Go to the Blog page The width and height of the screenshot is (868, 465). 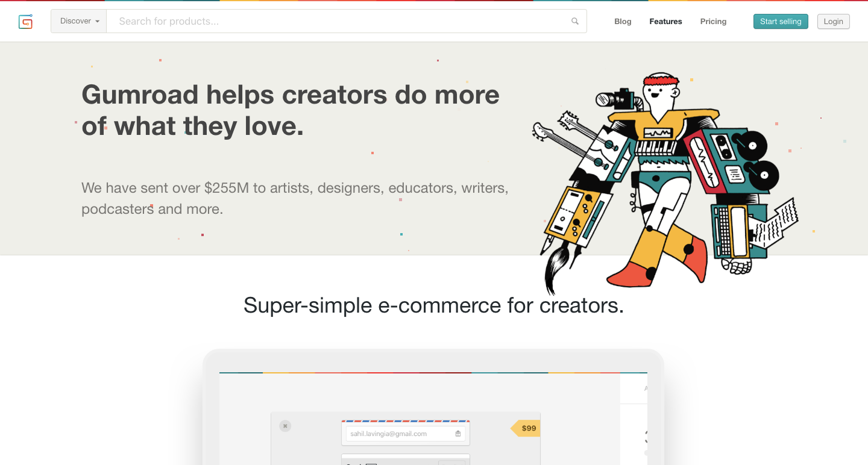pyautogui.click(x=623, y=21)
